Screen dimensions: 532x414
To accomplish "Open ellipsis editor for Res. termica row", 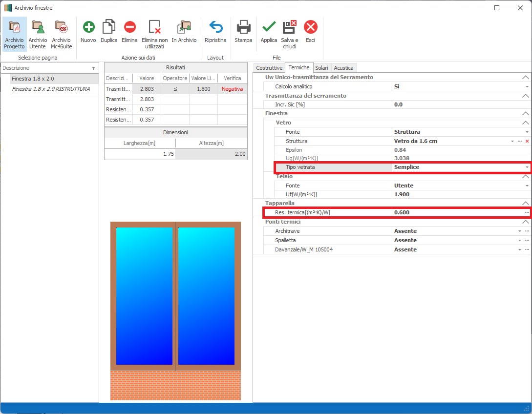I will pos(527,212).
